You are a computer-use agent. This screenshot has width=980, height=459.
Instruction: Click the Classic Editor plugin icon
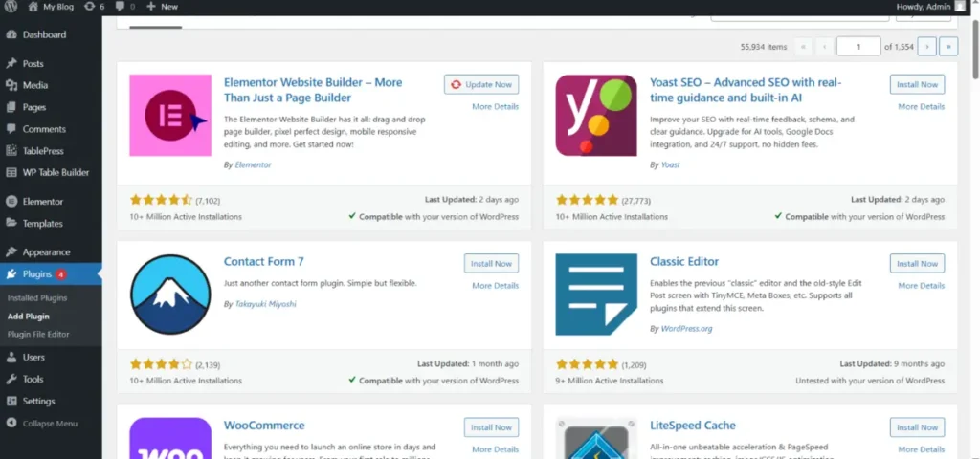pos(596,295)
